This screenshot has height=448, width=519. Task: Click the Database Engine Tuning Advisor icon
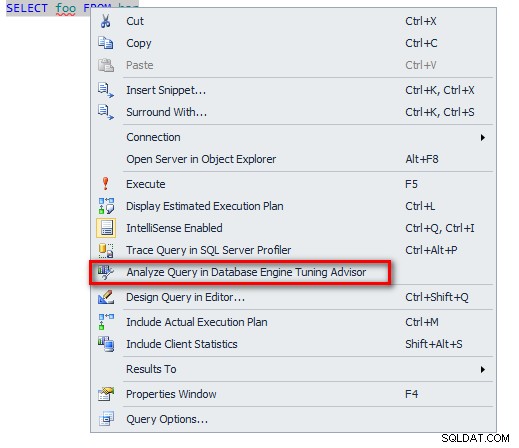(x=106, y=272)
